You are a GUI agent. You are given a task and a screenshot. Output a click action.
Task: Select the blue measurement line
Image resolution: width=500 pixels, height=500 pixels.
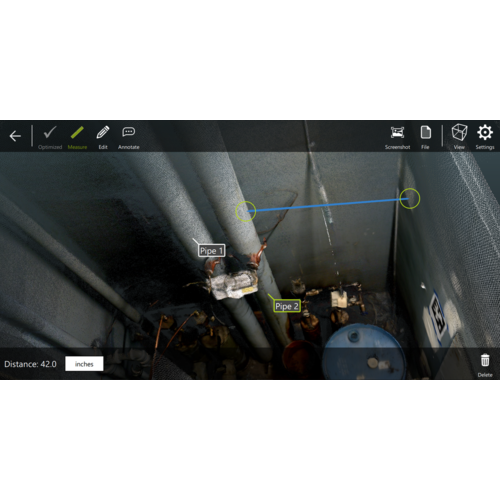[328, 205]
